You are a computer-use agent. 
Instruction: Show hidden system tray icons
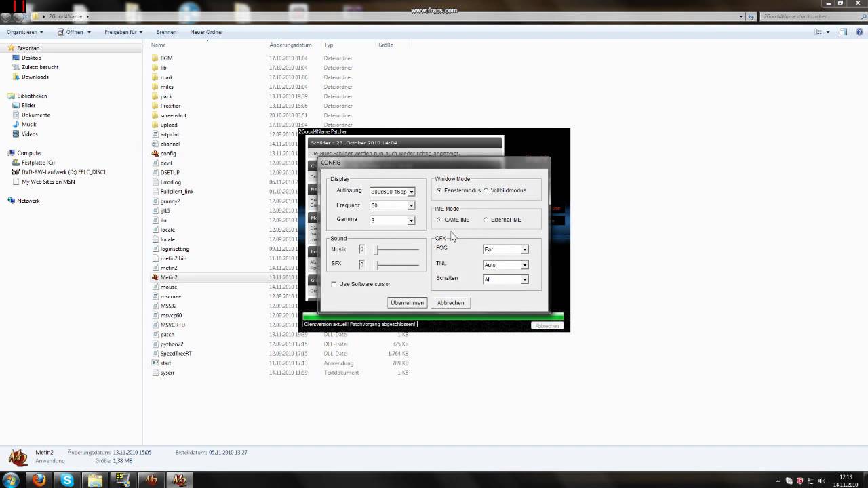coord(777,480)
